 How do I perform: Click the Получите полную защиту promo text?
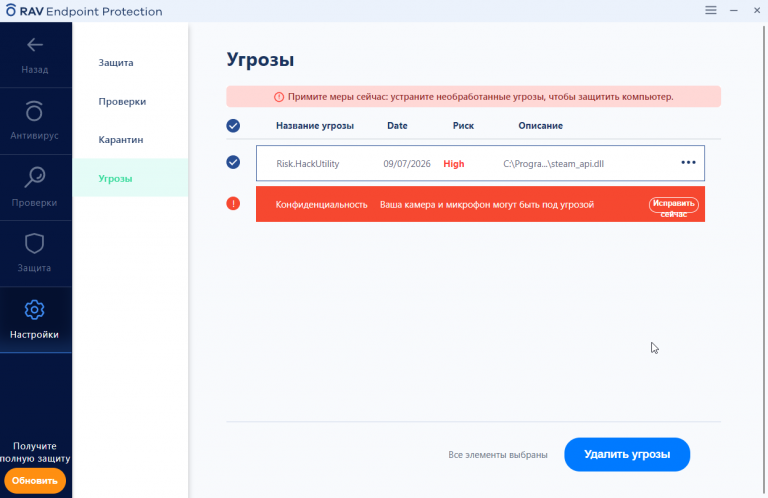pyautogui.click(x=35, y=452)
